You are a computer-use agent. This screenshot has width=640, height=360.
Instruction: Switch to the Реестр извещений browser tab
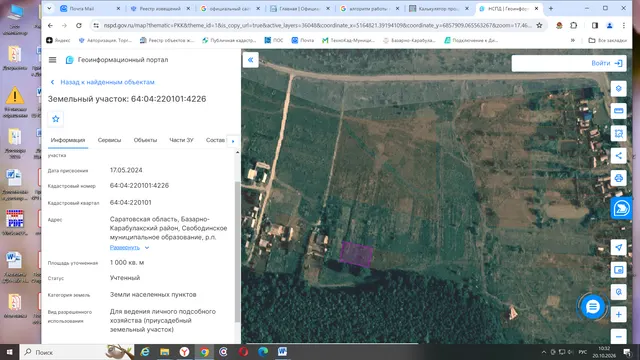tap(160, 8)
